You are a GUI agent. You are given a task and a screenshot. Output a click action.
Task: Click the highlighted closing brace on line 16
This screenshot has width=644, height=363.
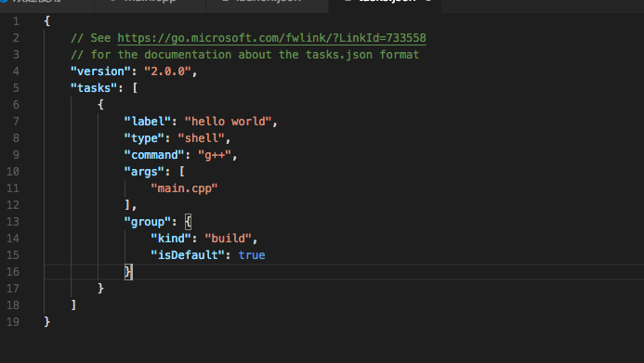pyautogui.click(x=128, y=272)
